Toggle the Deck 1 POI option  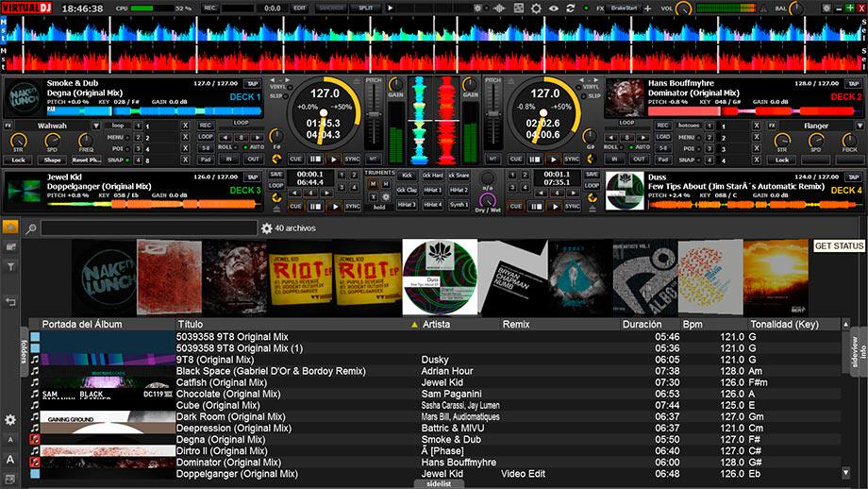127,148
